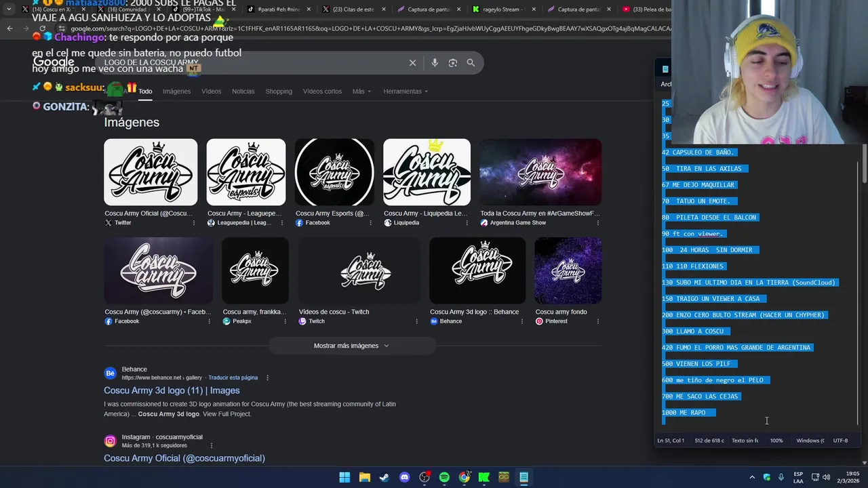The image size is (868, 488).
Task: Open OBS from the taskbar
Action: click(x=425, y=477)
